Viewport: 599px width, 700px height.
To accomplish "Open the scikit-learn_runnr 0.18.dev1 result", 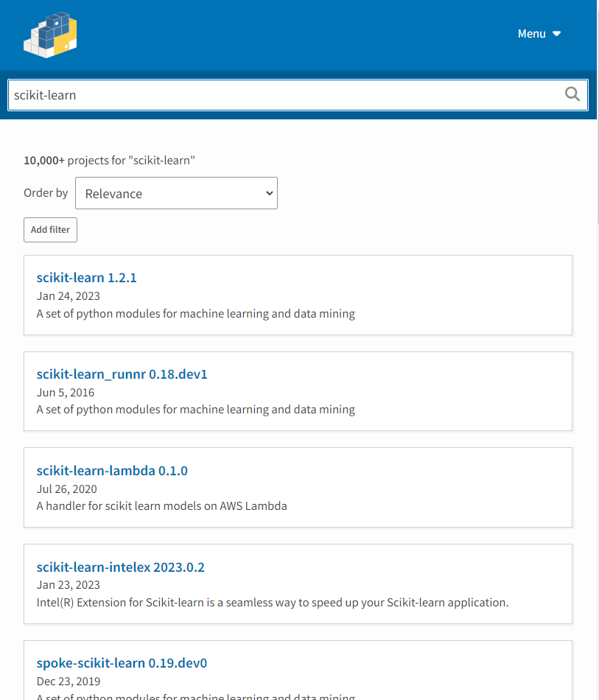I will pos(122,374).
